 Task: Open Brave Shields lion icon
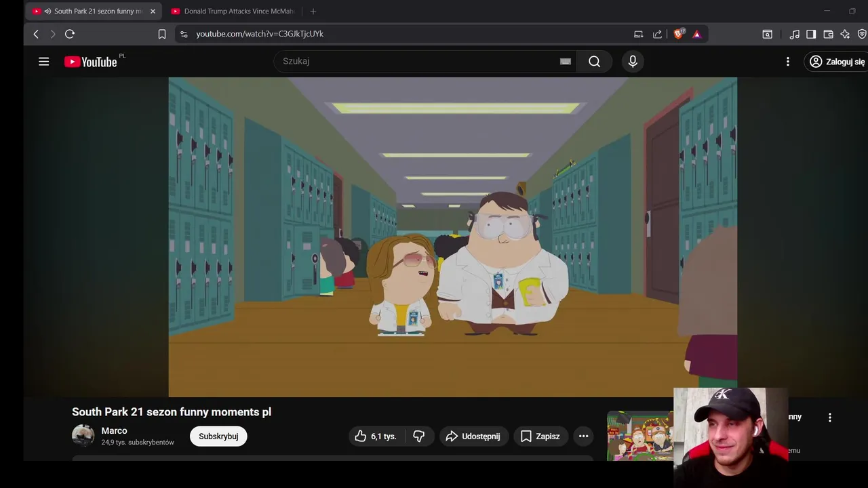[678, 34]
